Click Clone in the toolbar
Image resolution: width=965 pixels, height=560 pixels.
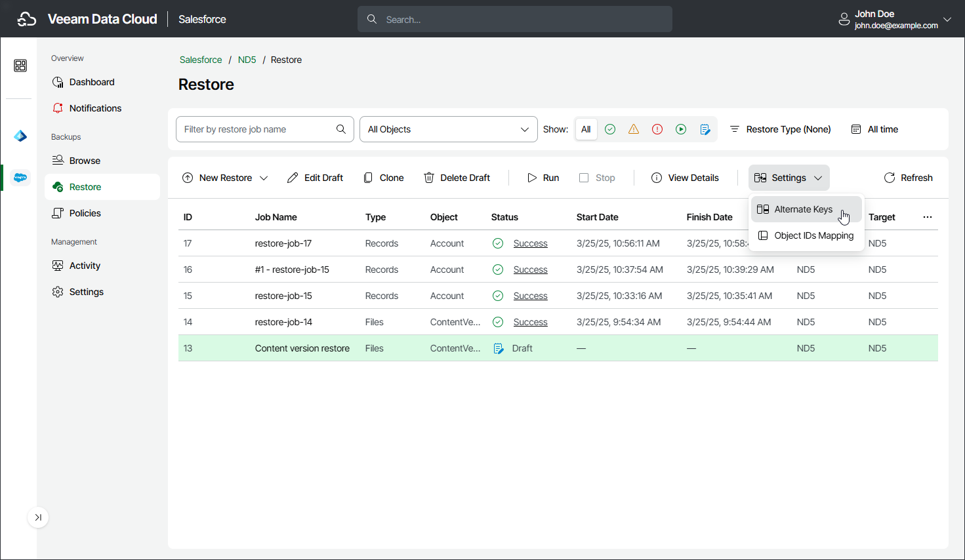pyautogui.click(x=384, y=178)
